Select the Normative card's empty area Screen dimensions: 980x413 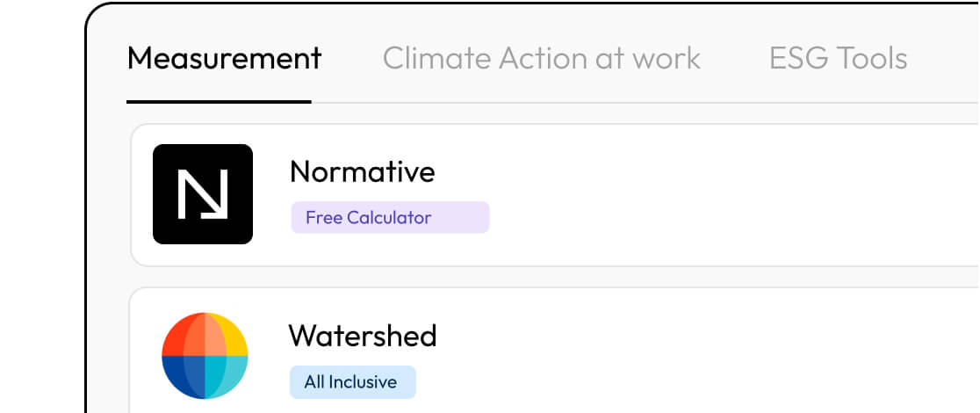click(703, 195)
